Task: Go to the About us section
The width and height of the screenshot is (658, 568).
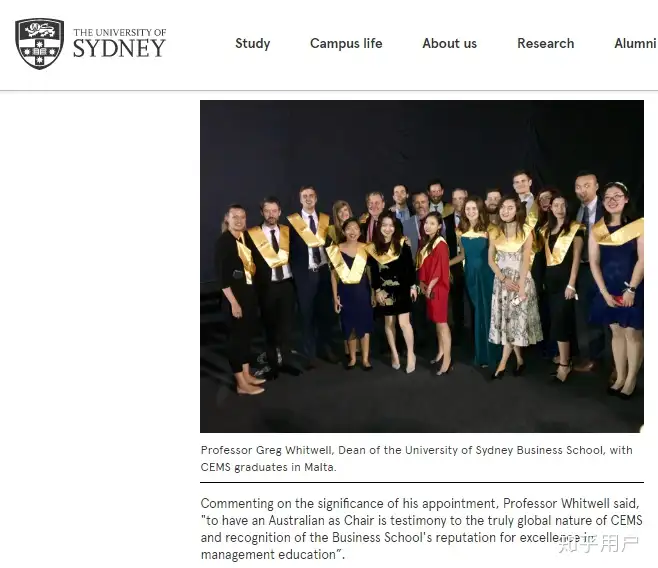Action: (449, 43)
